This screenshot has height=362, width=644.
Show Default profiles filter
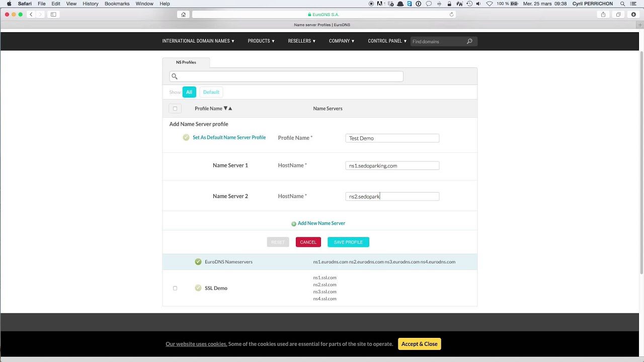[211, 92]
